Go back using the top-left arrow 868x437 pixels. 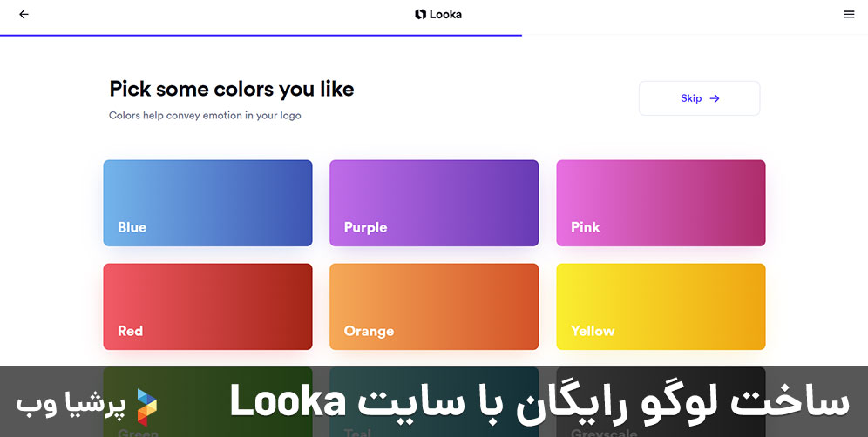coord(24,15)
